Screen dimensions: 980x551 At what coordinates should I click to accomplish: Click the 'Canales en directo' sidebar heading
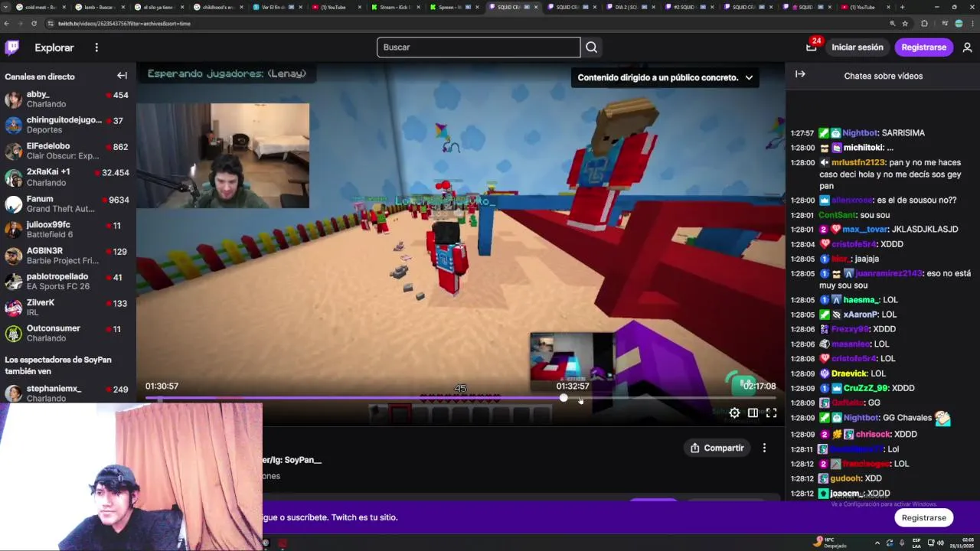(x=40, y=77)
